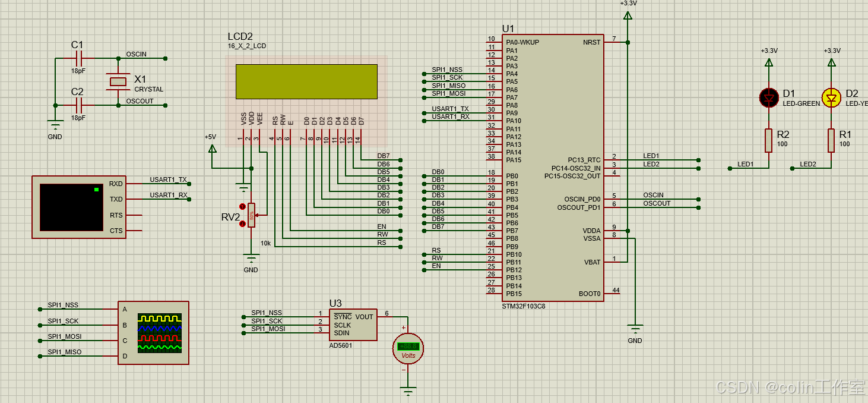
Task: Click the PC13_RTC pin name
Action: tap(584, 160)
